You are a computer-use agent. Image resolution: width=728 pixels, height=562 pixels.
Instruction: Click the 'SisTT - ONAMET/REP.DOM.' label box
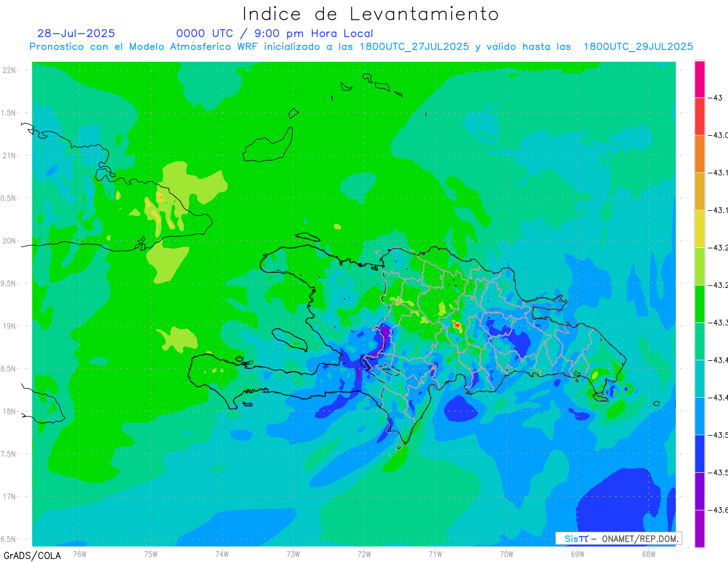(619, 538)
